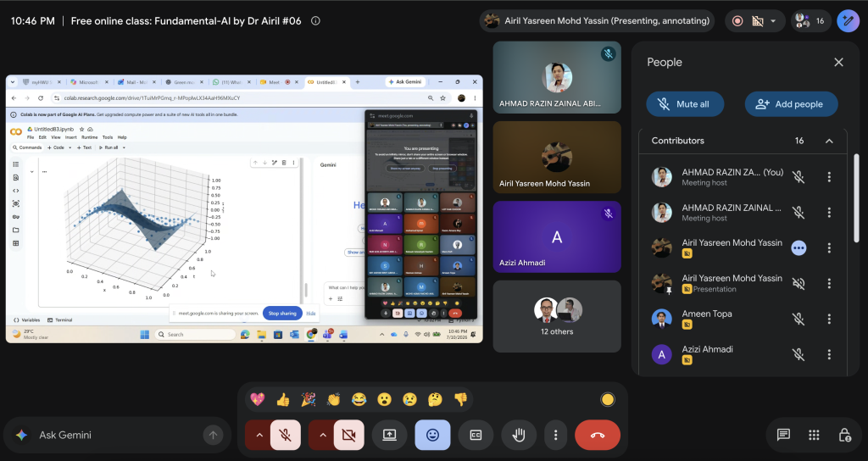
Task: Click the People panel scrollbar
Action: coord(856,197)
